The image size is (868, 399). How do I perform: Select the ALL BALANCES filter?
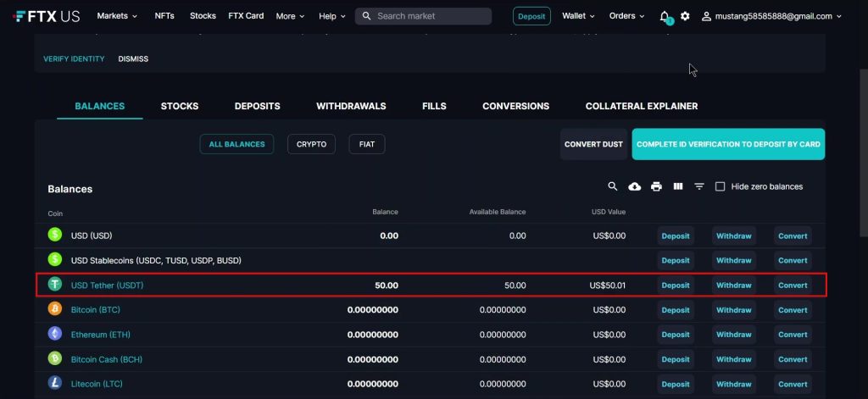click(x=237, y=144)
